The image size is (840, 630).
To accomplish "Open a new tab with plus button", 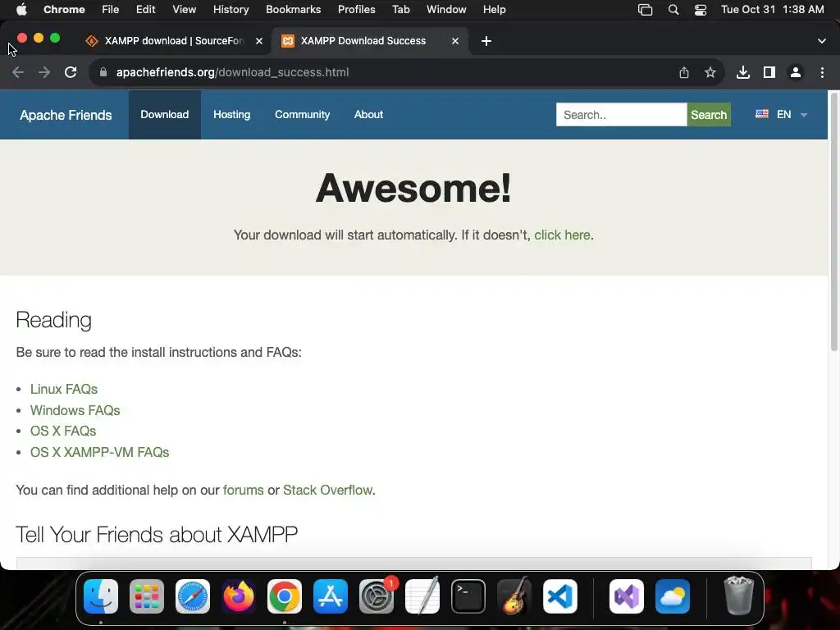I will (x=486, y=41).
